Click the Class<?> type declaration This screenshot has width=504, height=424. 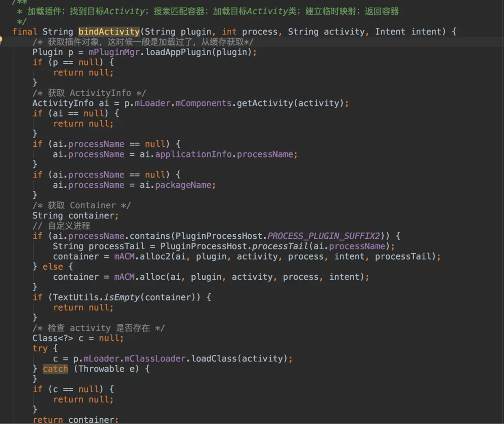coord(53,338)
